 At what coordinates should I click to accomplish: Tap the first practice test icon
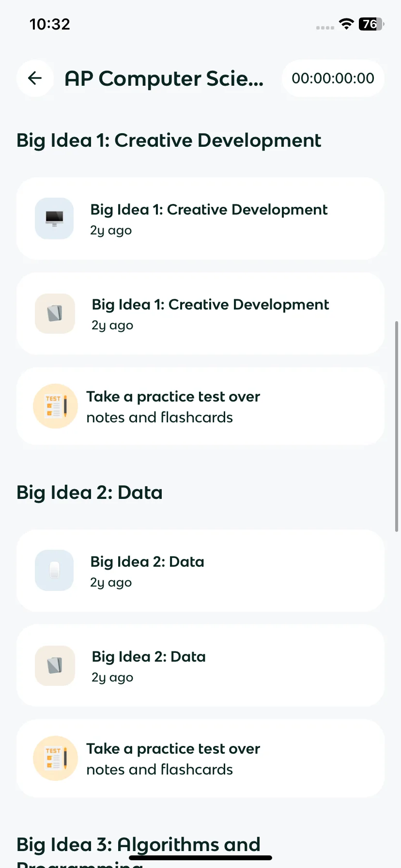(x=55, y=406)
